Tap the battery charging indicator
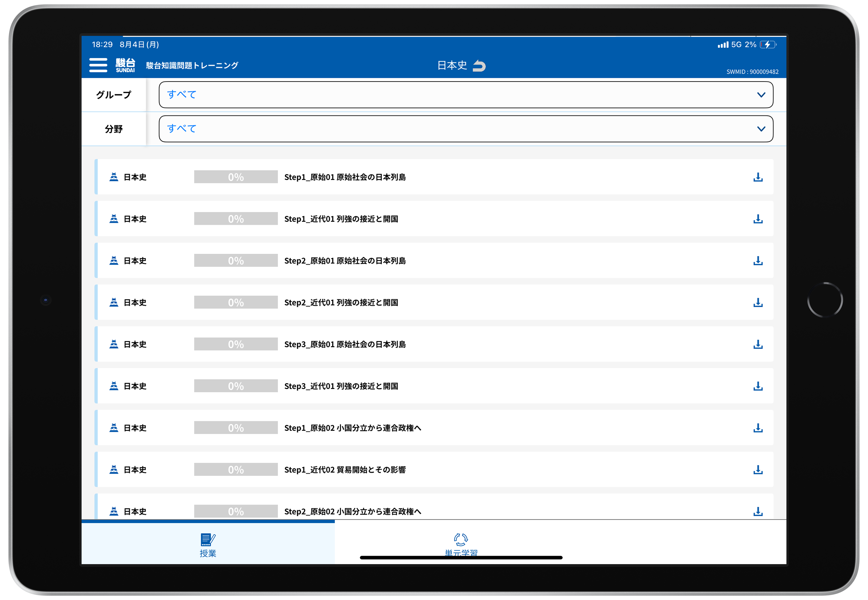Screen dimensions: 868x600 point(767,45)
